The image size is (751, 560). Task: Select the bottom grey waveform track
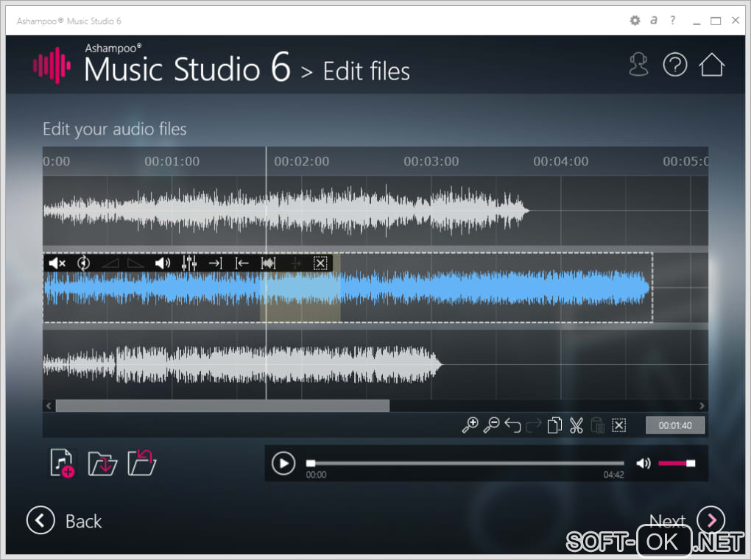375,364
